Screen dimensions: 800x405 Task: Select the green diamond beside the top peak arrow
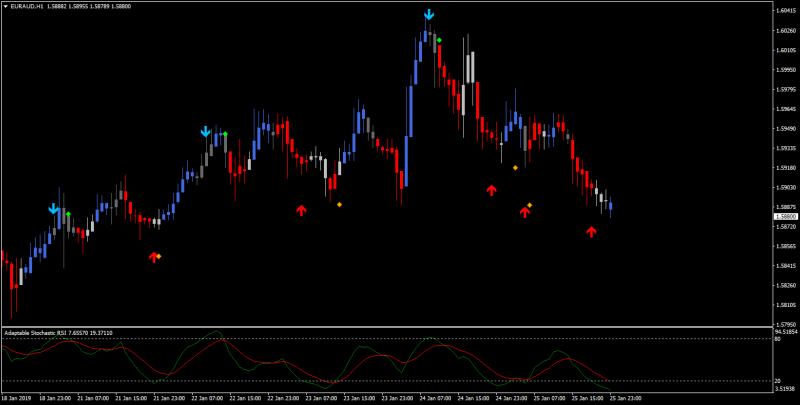tap(439, 40)
